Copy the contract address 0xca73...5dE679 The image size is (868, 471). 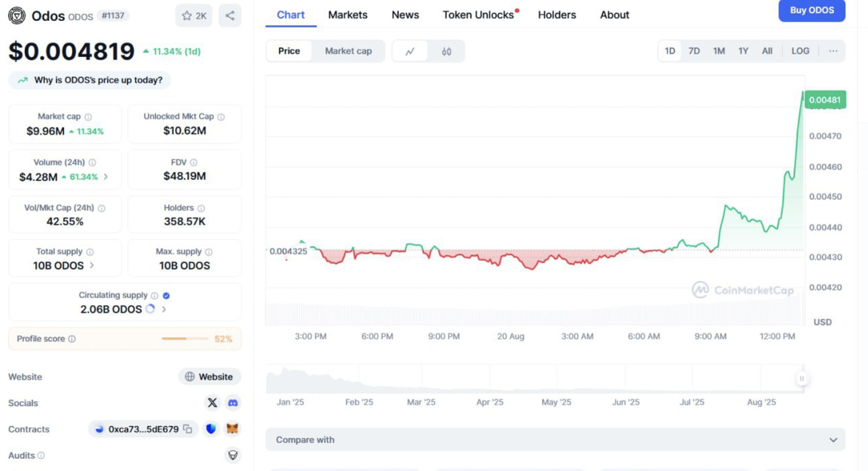188,429
